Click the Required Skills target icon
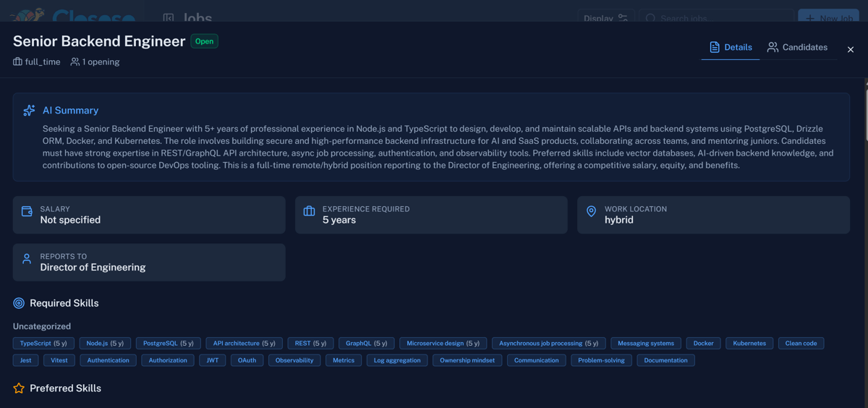 (19, 303)
